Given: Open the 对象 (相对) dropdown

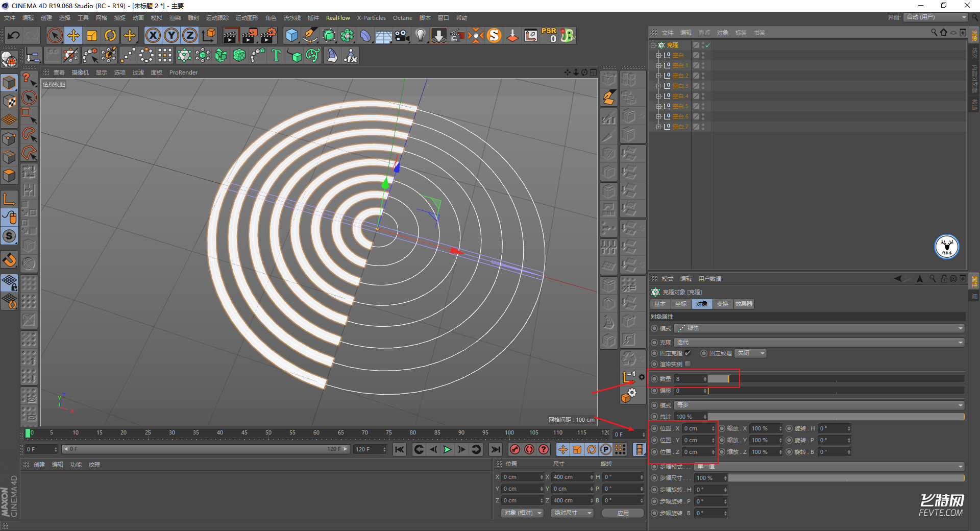Looking at the screenshot, I should tap(522, 513).
